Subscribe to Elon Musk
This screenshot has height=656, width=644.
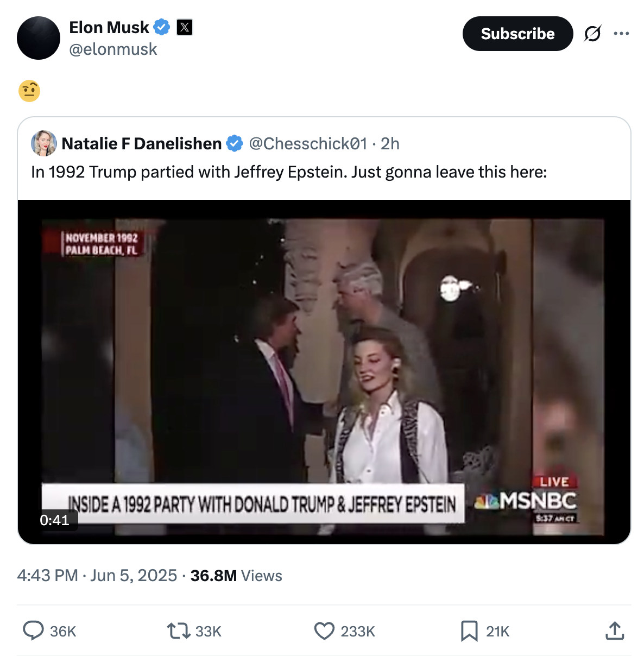coord(517,34)
